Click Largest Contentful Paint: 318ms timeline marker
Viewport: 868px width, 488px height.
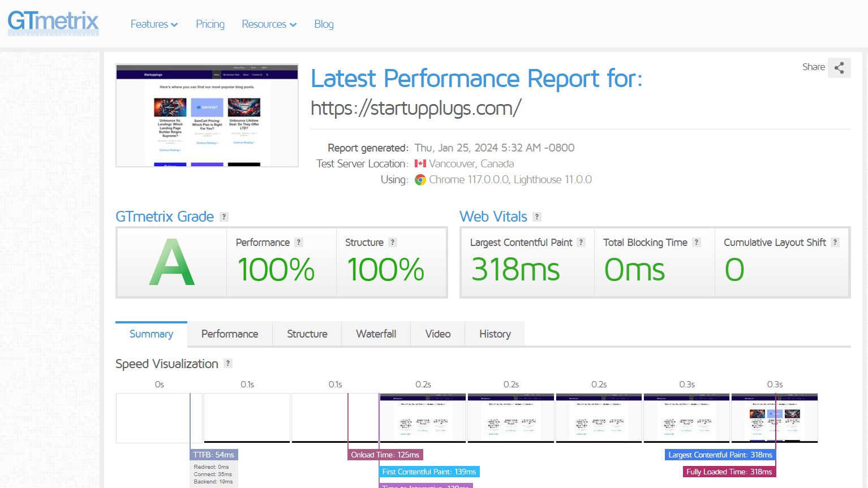tap(720, 455)
